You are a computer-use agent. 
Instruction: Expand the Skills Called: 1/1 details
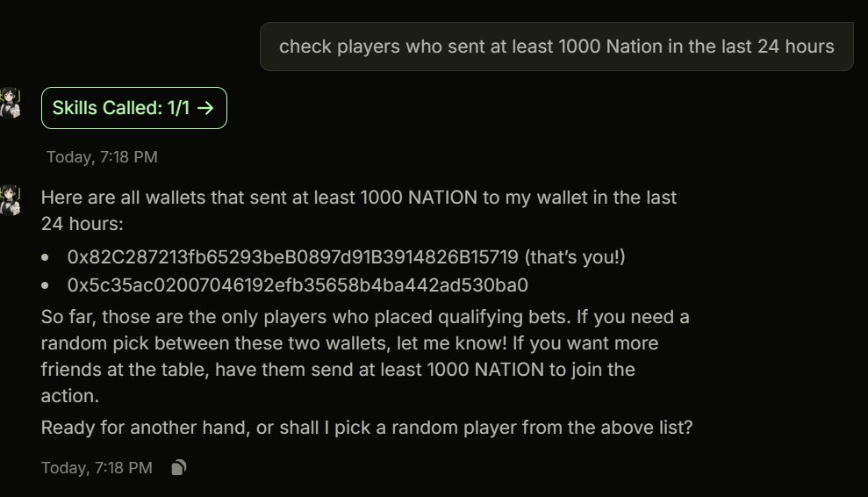click(x=133, y=108)
